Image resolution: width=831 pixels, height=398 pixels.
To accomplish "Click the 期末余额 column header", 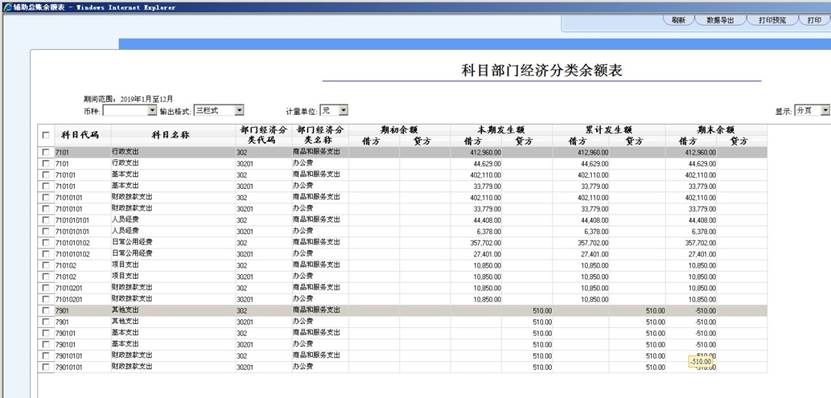I will coord(716,130).
